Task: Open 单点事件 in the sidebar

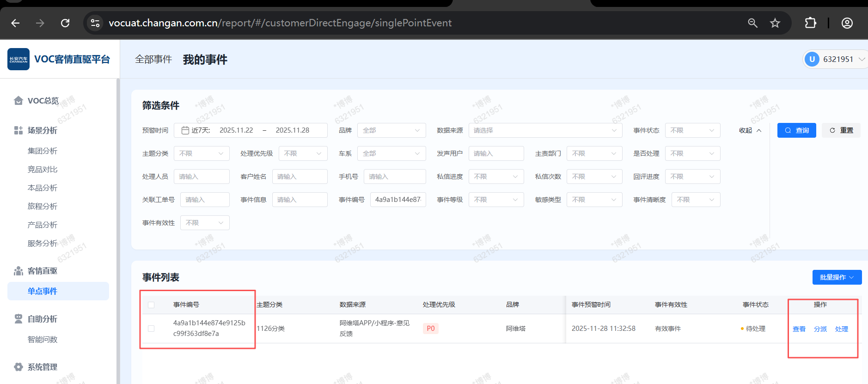Action: [x=43, y=291]
